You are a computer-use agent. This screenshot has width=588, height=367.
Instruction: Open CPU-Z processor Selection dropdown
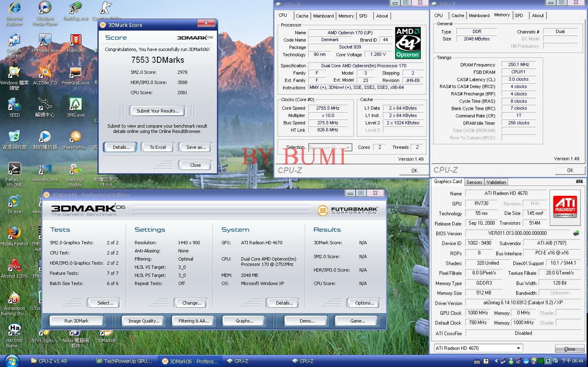330,148
